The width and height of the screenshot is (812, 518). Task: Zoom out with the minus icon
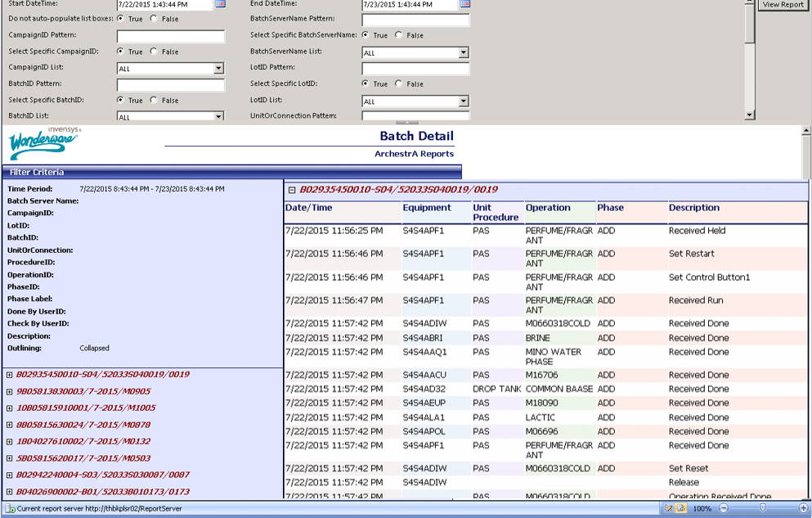(723, 507)
